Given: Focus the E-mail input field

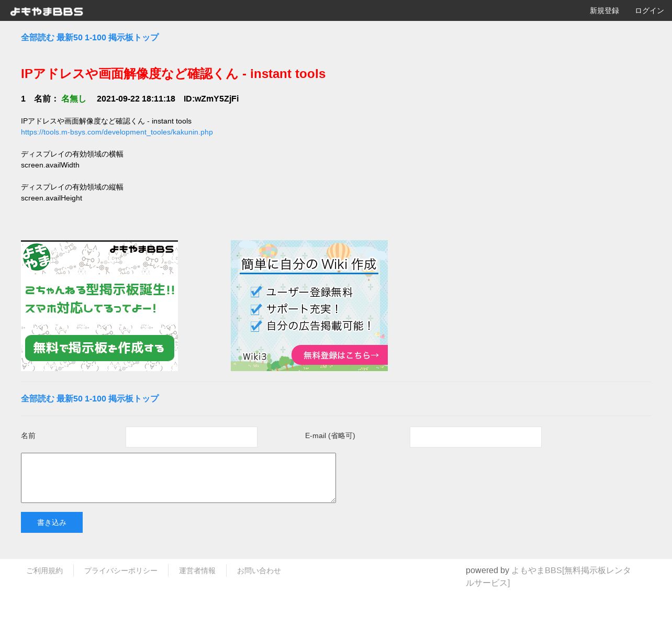Looking at the screenshot, I should click(476, 437).
